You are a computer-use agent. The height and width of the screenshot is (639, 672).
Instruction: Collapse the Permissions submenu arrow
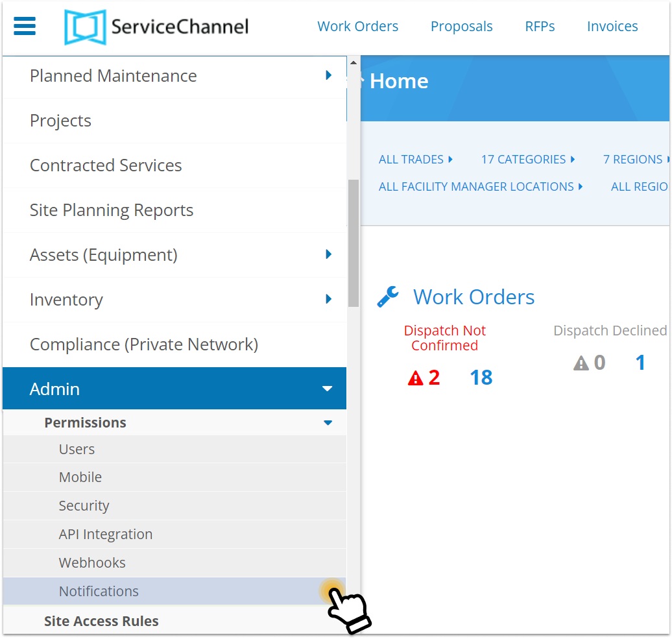[328, 423]
